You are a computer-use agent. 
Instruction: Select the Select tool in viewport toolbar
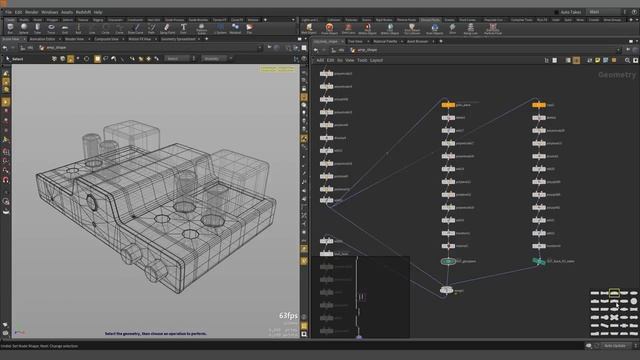[15, 59]
